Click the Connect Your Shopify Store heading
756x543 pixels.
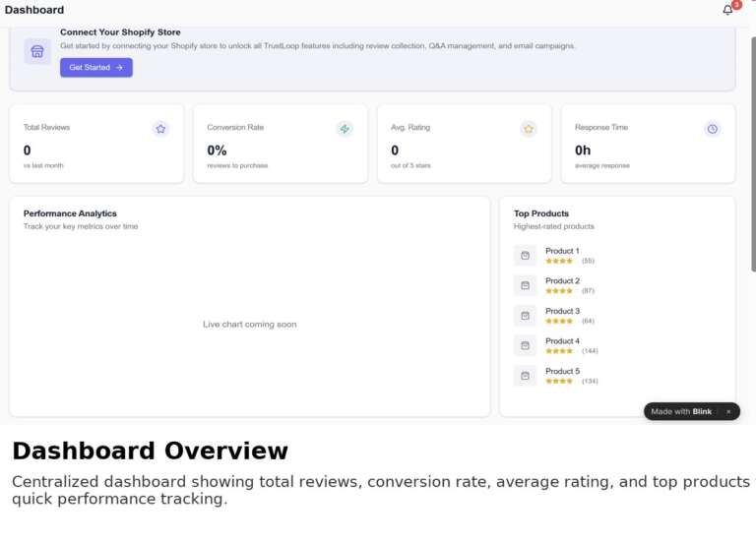[x=120, y=32]
